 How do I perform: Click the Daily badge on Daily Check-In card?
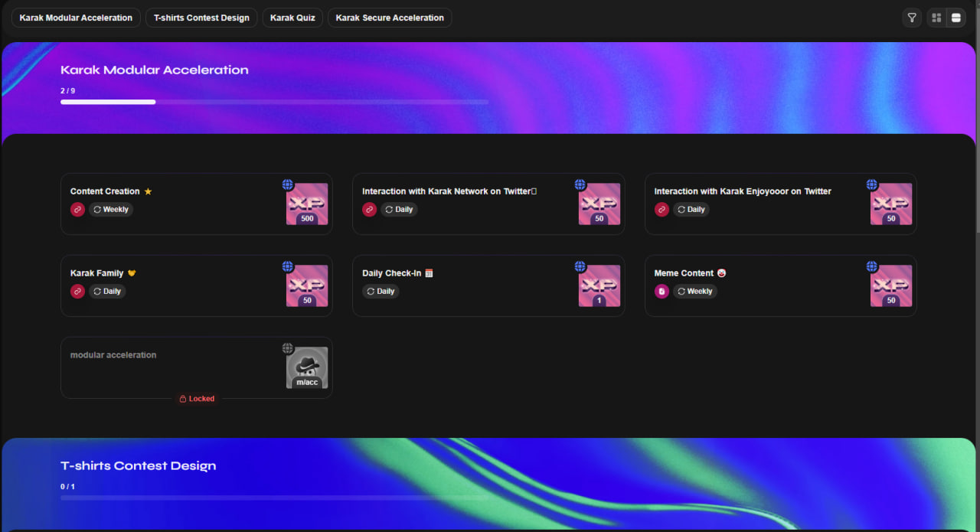coord(381,291)
